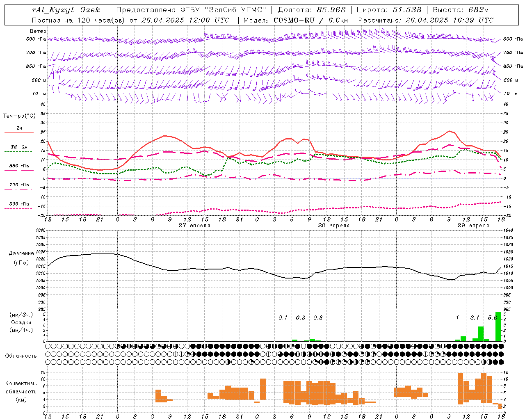Image resolution: width=525 pixels, height=420 pixels.
Task: Click the 700 гПа temperature legend entry
Action: [x=19, y=185]
